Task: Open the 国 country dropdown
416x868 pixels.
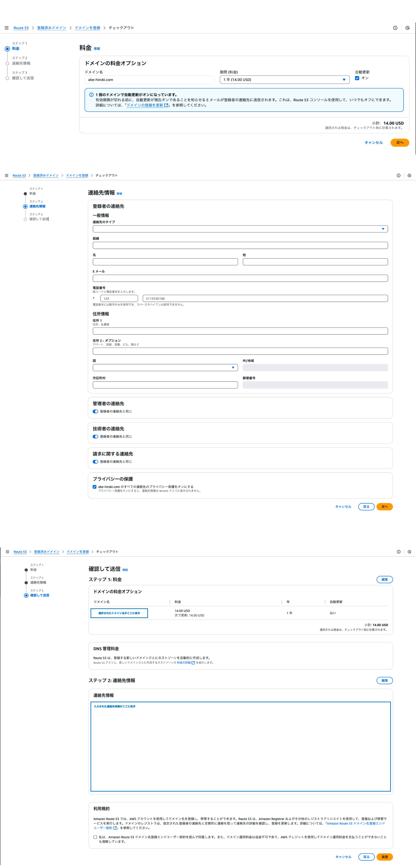Action: click(x=165, y=368)
